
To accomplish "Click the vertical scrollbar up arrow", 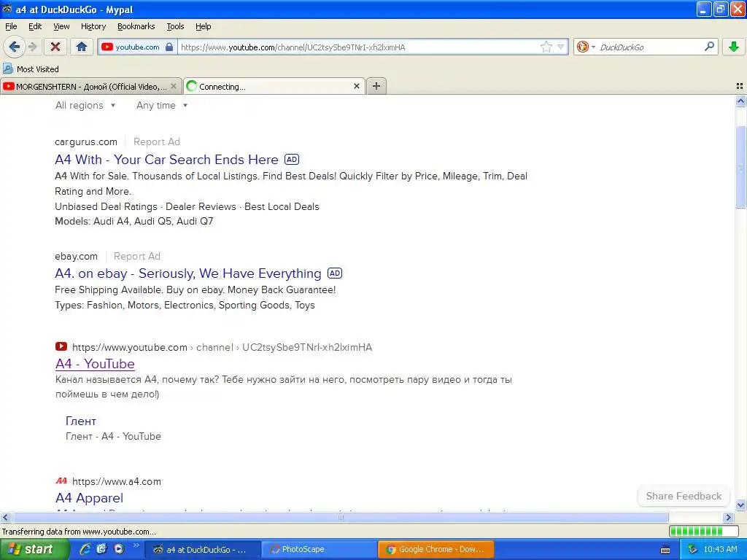I will [740, 101].
